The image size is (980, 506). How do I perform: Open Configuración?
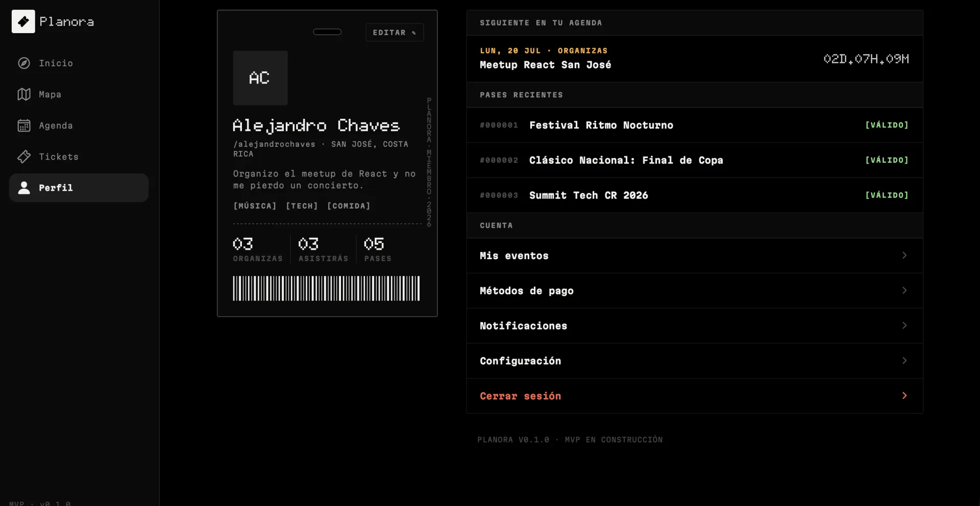(695, 361)
